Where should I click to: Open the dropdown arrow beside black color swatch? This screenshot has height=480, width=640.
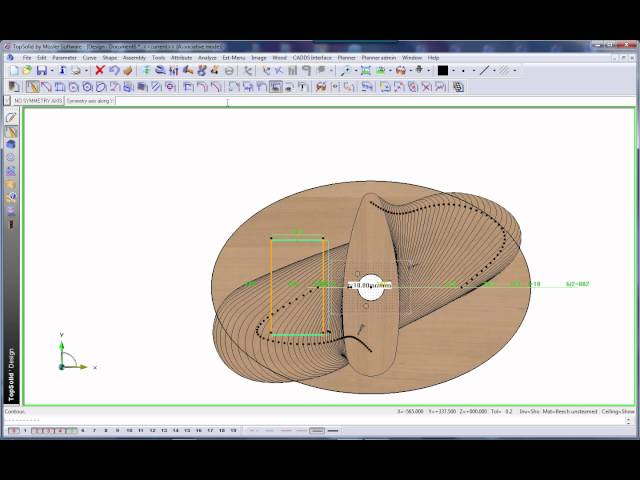coord(453,71)
